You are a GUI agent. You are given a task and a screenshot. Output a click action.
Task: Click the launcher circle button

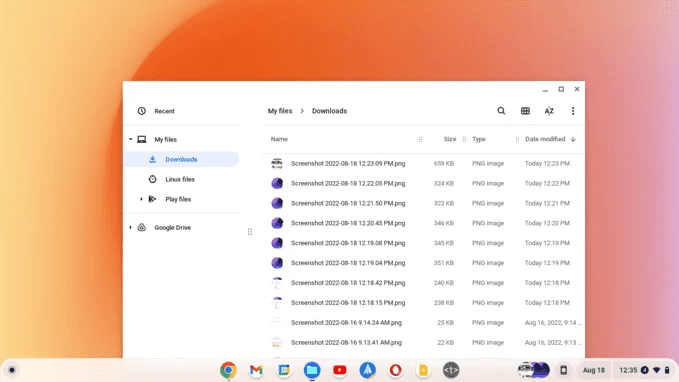(x=12, y=370)
